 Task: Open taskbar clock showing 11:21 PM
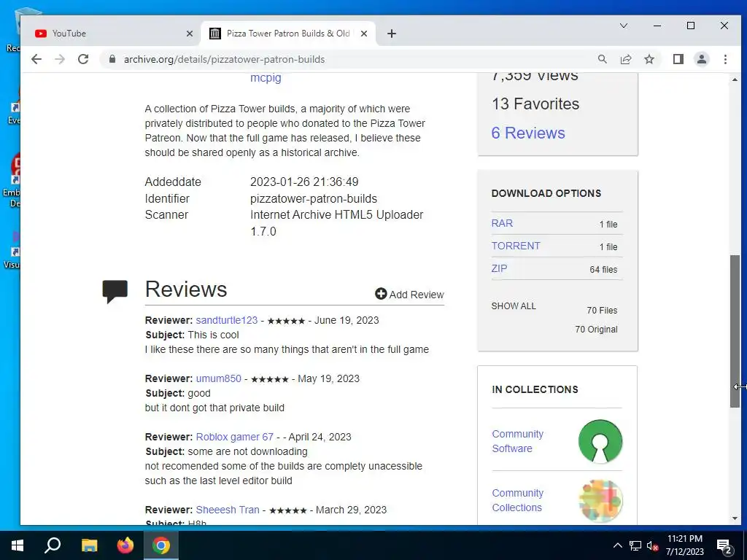pos(684,545)
